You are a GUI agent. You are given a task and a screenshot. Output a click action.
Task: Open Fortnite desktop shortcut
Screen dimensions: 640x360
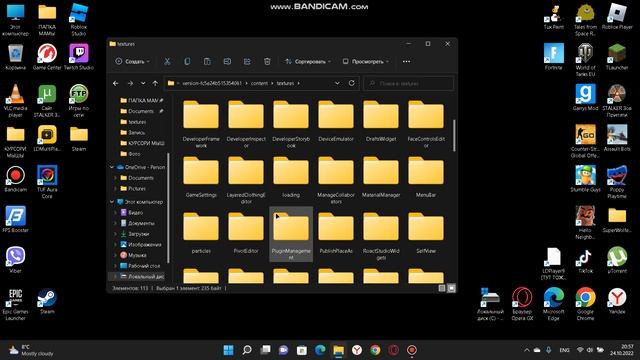pos(553,57)
